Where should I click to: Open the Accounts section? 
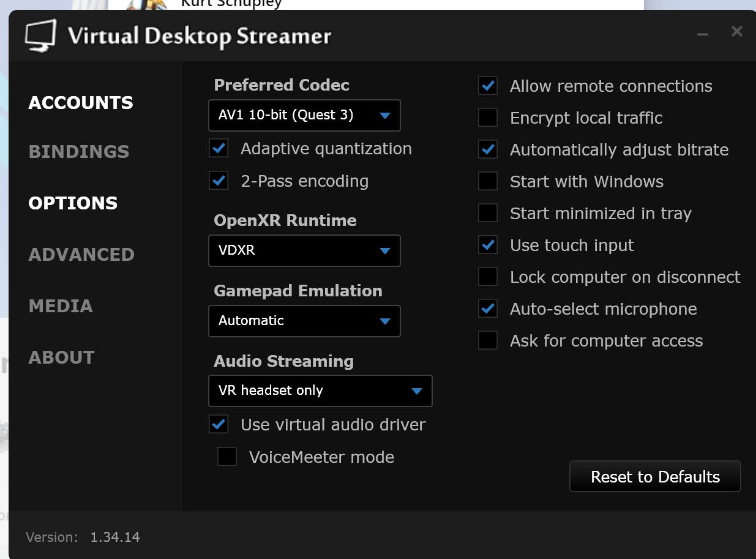click(x=81, y=103)
